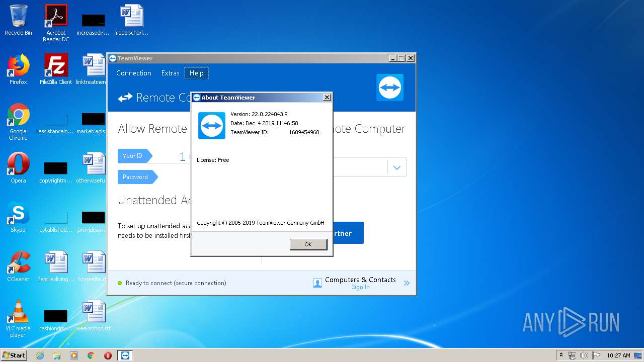The height and width of the screenshot is (362, 644).
Task: Click Computers & Contacts person icon
Action: click(317, 283)
